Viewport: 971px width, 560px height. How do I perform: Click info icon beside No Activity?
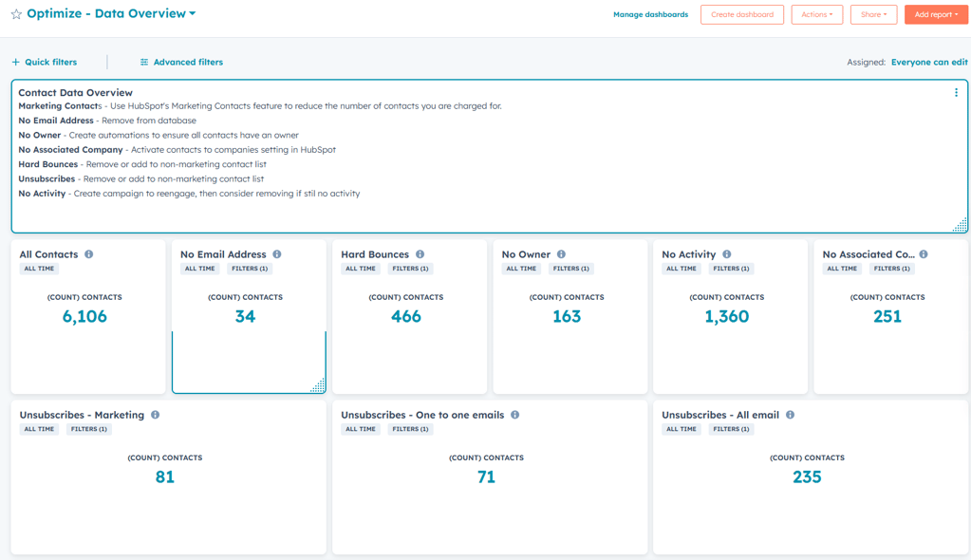coord(727,254)
